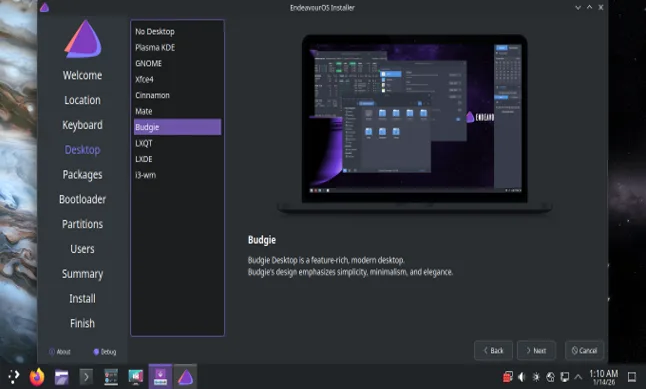Click the display settings monitor taskbar icon
Viewport: 646px width, 389px height.
(x=136, y=377)
